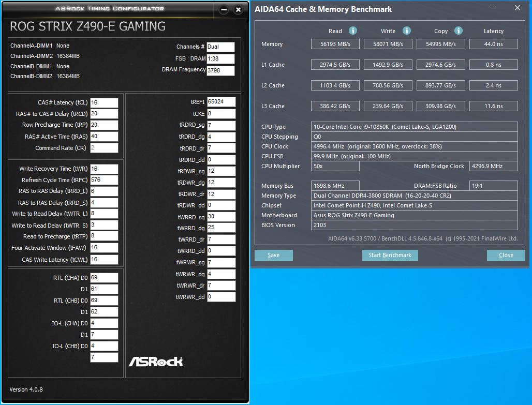Screen dimensions: 532x405
Task: Click the Copy info icon in AIDA64
Action: click(459, 31)
